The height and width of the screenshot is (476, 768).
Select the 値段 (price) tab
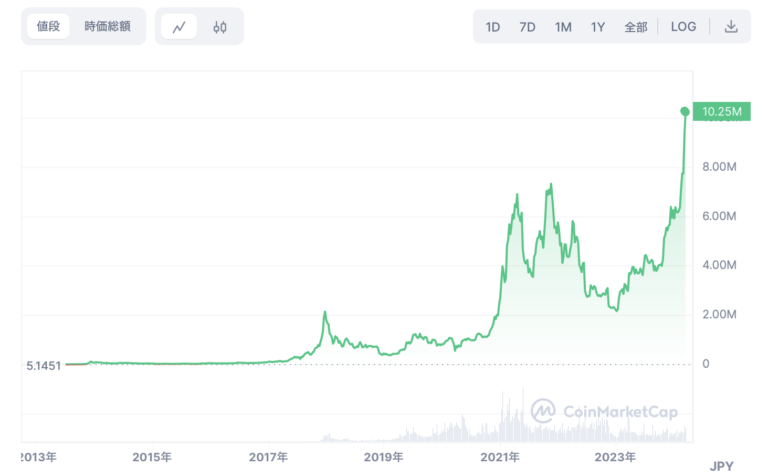48,26
